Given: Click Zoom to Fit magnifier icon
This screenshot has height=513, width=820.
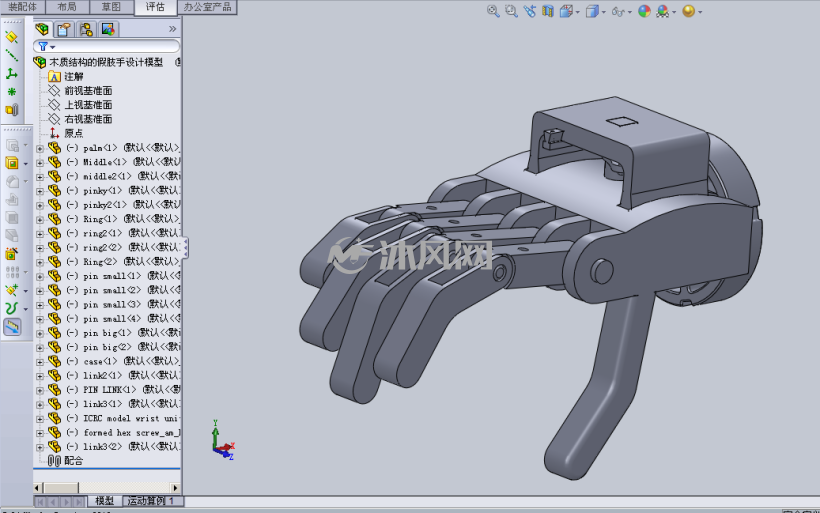Looking at the screenshot, I should (493, 11).
